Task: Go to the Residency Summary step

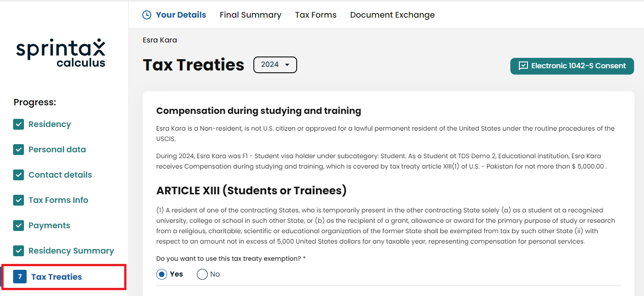Action: tap(71, 251)
